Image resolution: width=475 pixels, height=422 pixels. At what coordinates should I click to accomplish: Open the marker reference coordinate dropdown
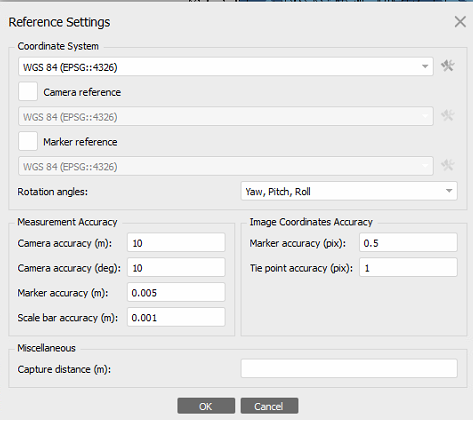pos(226,166)
